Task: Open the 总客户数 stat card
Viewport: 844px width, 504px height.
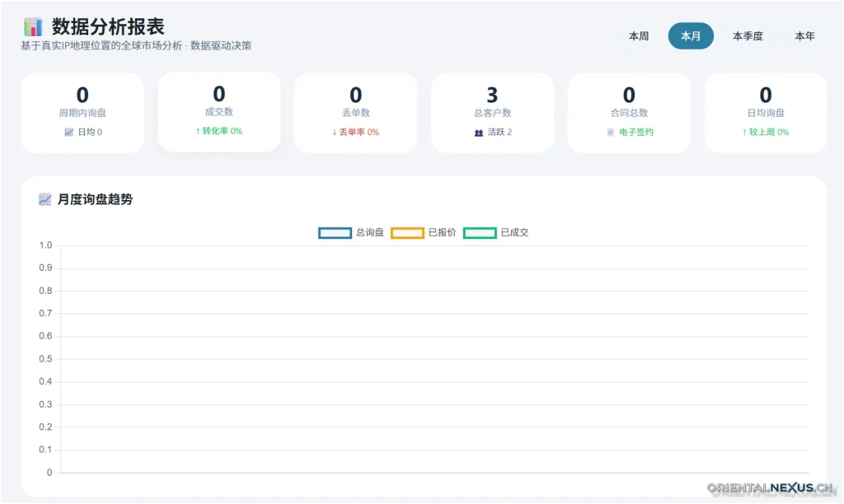Action: pyautogui.click(x=493, y=113)
